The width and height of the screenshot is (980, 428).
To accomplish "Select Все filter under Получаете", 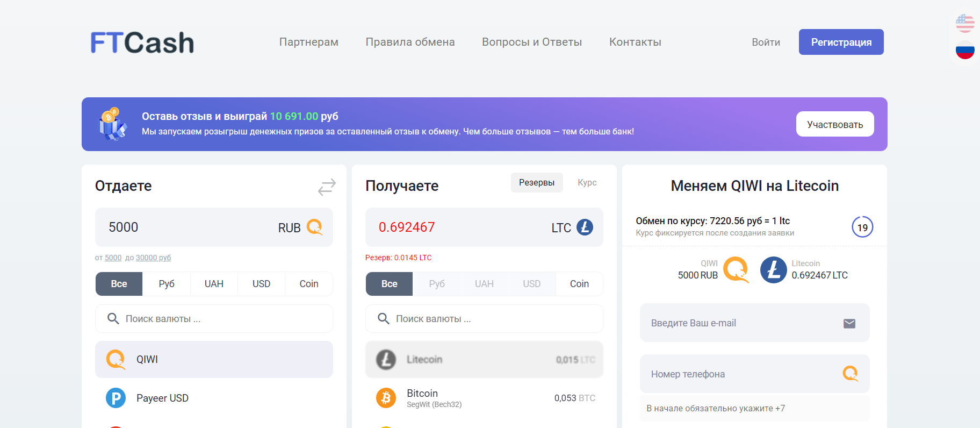I will 390,284.
